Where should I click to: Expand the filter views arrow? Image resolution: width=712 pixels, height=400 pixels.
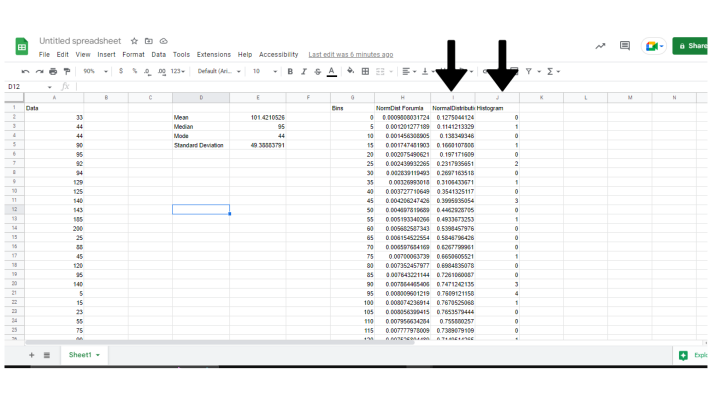point(539,71)
